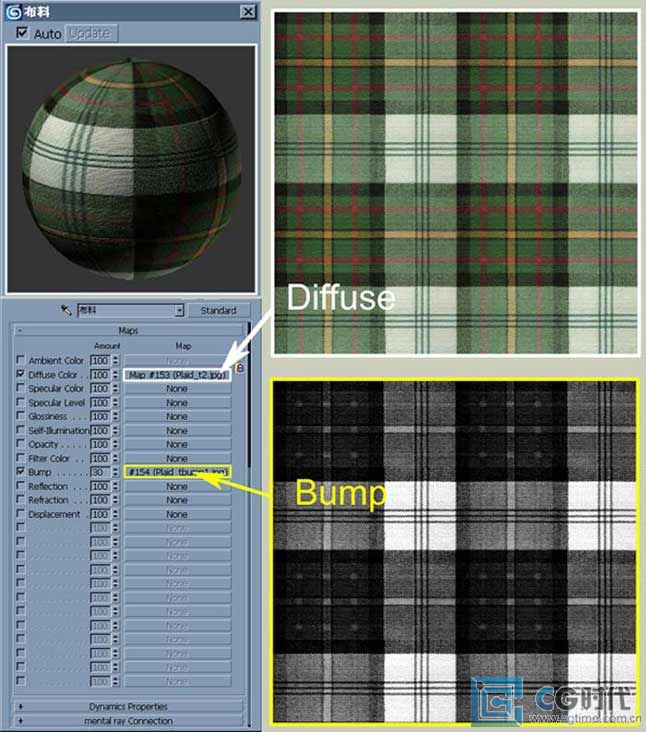This screenshot has height=732, width=646.
Task: Click the Opacity None map slot
Action: tap(177, 444)
